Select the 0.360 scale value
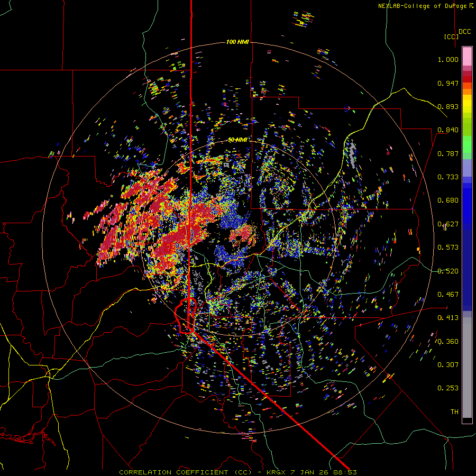 448,342
